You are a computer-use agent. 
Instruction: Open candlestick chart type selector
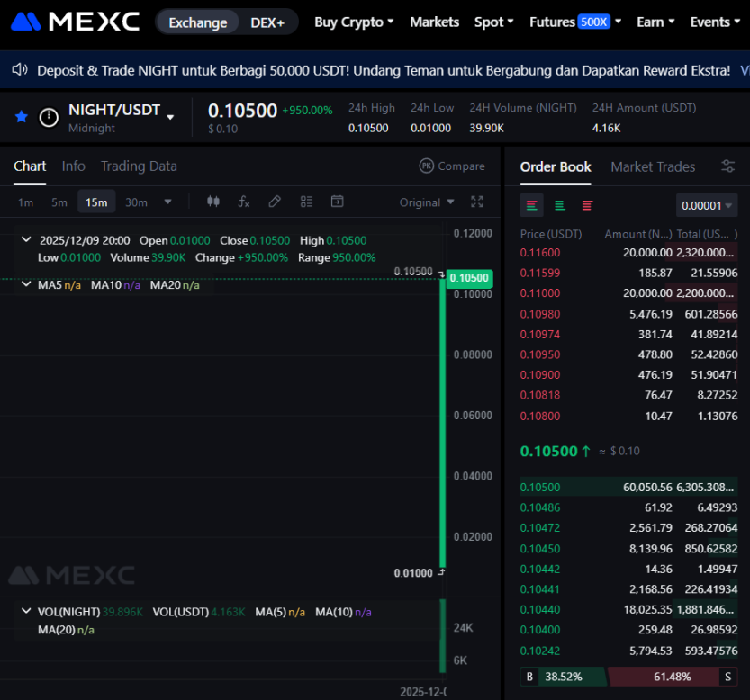[213, 202]
